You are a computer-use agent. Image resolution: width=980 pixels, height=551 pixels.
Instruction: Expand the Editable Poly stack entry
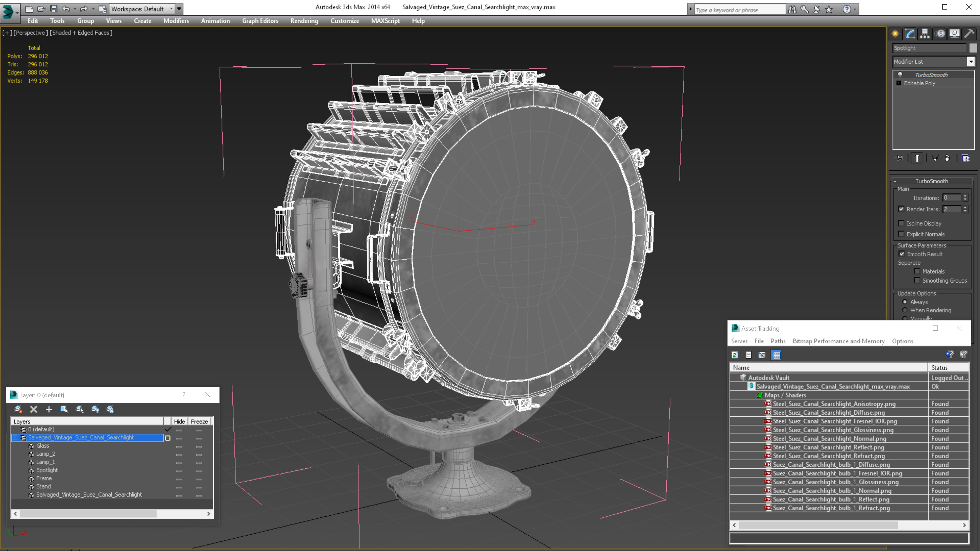pos(899,83)
